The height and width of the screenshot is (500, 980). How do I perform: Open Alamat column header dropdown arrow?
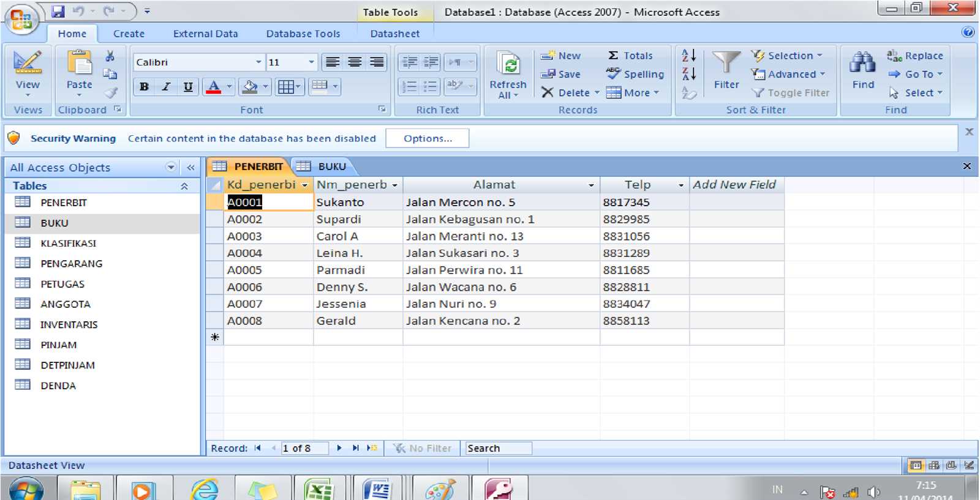591,185
